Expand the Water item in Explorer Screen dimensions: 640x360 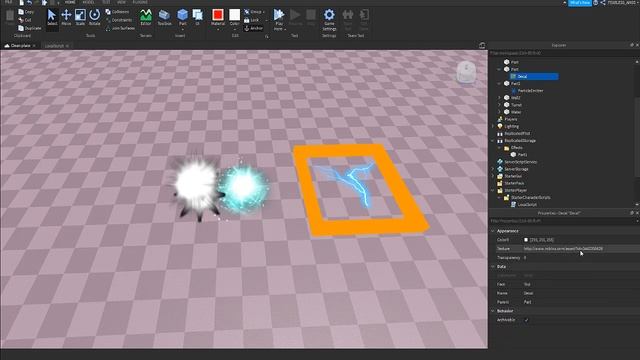point(499,112)
